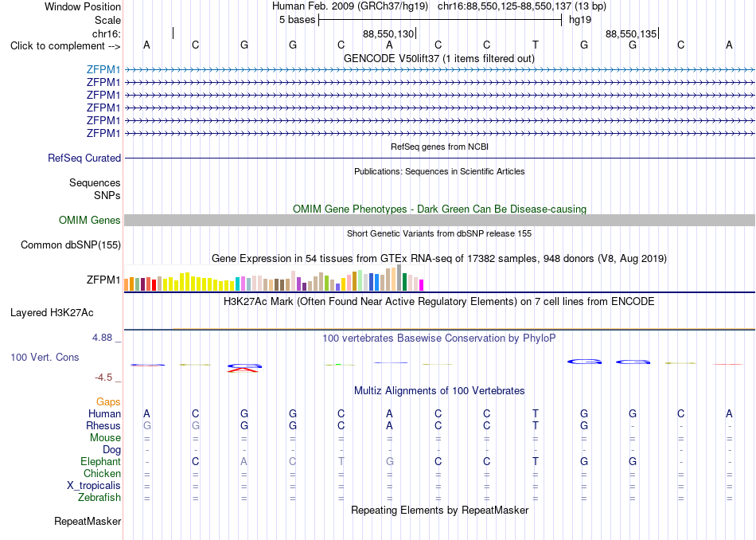Click the '5 bases' scale bar text
The image size is (756, 540).
point(297,20)
